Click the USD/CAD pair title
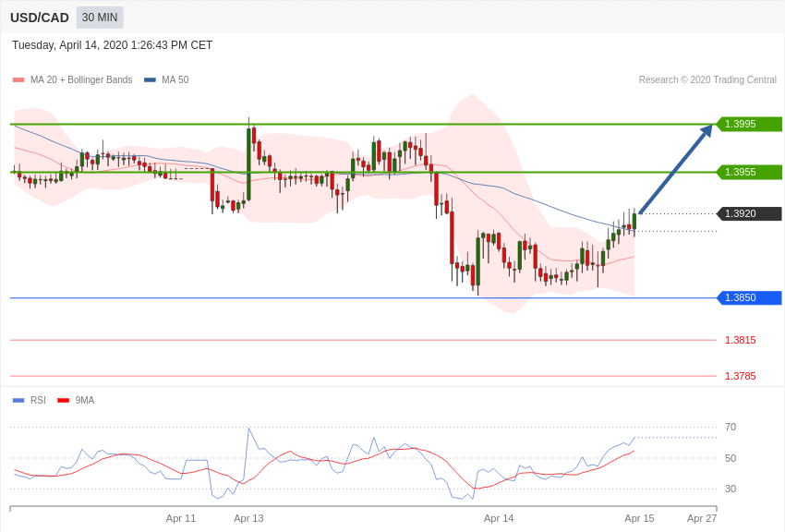This screenshot has width=785, height=532. (40, 18)
